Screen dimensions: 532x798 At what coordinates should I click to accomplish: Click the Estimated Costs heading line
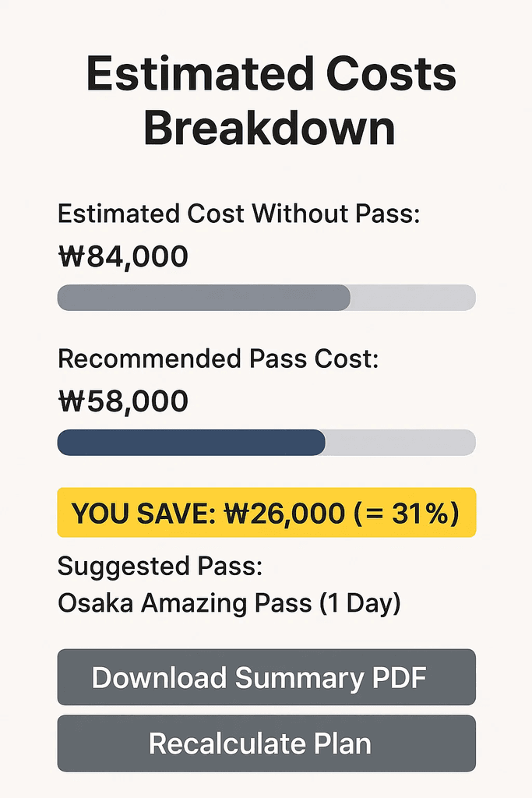tap(271, 74)
